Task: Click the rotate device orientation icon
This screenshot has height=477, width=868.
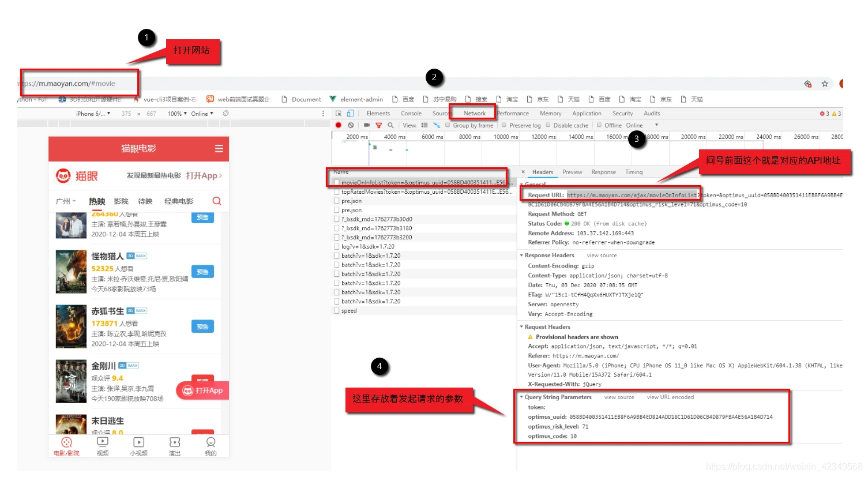Action: coord(226,114)
